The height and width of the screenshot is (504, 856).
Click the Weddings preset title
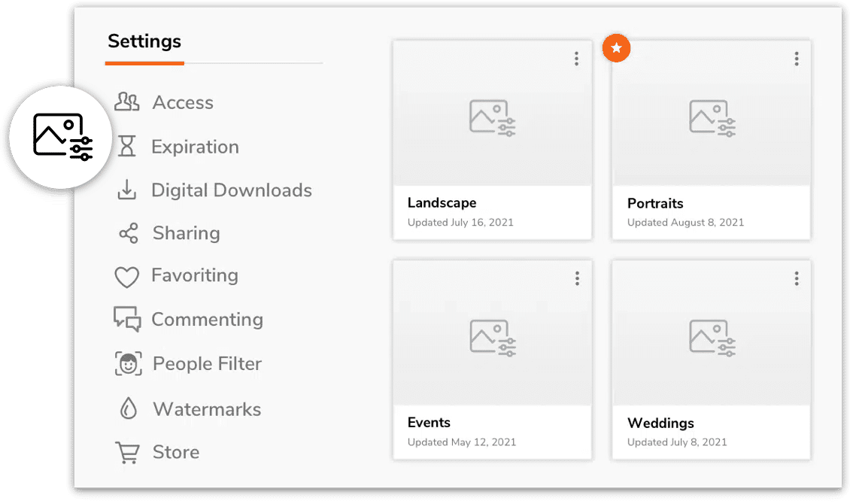pos(660,424)
